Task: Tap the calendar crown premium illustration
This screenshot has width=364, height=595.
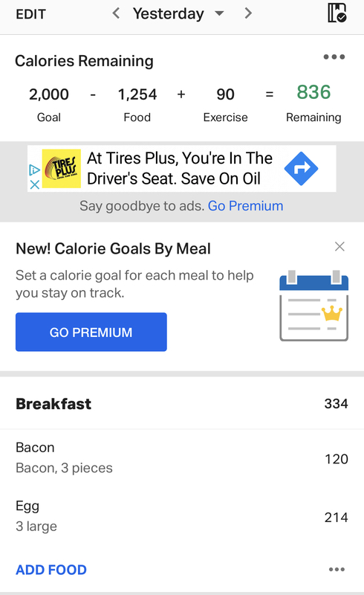Action: [314, 306]
